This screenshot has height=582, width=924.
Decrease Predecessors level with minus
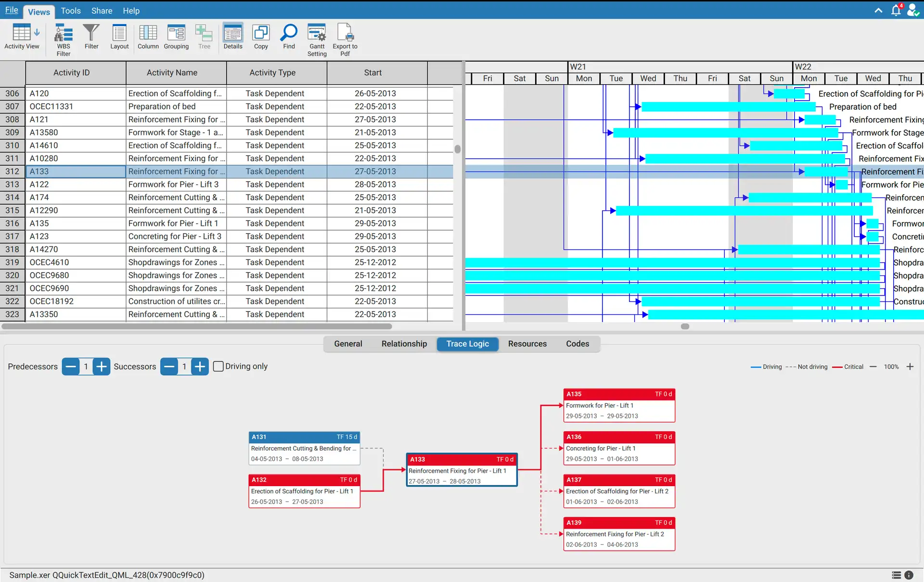(71, 366)
